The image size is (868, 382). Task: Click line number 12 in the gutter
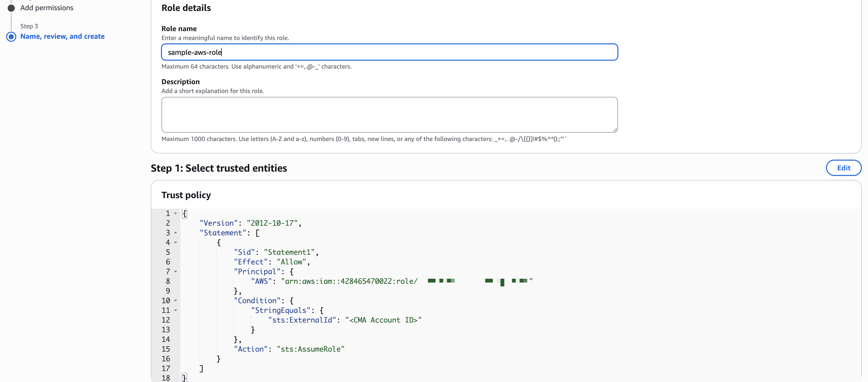click(x=166, y=320)
